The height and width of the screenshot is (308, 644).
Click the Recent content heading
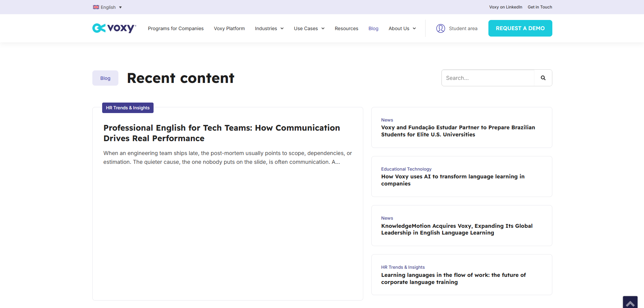pos(181,78)
